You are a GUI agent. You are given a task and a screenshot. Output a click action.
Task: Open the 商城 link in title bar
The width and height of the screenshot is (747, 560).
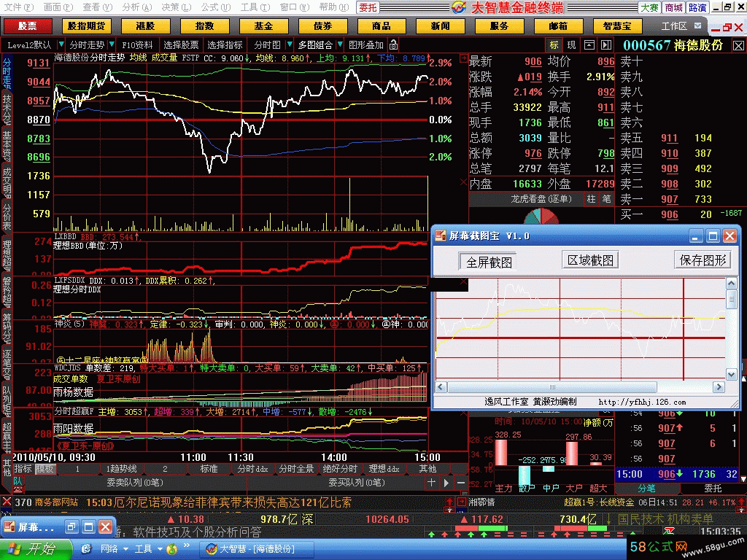pos(673,7)
